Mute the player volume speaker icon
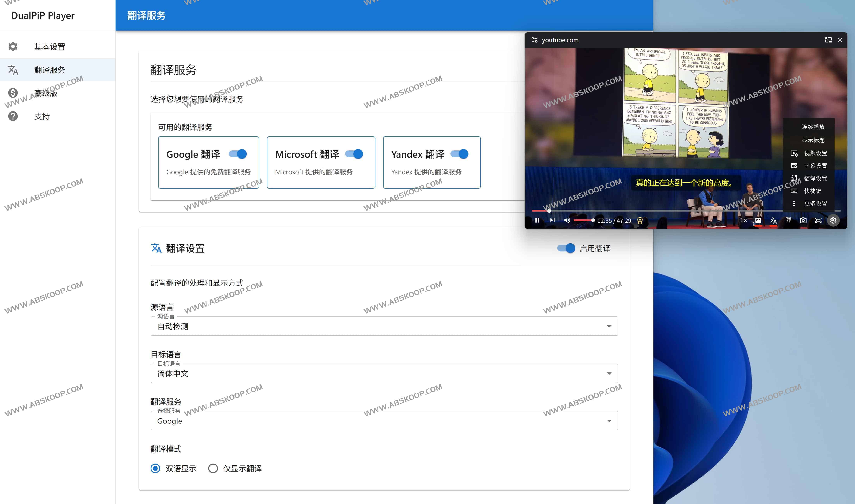This screenshot has height=504, width=855. (567, 220)
